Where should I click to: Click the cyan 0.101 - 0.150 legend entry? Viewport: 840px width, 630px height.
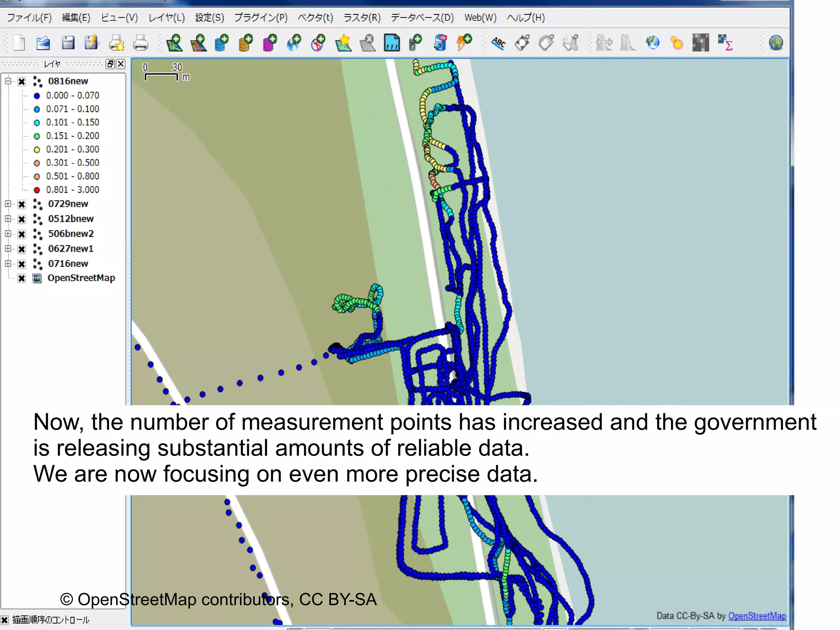tap(73, 122)
